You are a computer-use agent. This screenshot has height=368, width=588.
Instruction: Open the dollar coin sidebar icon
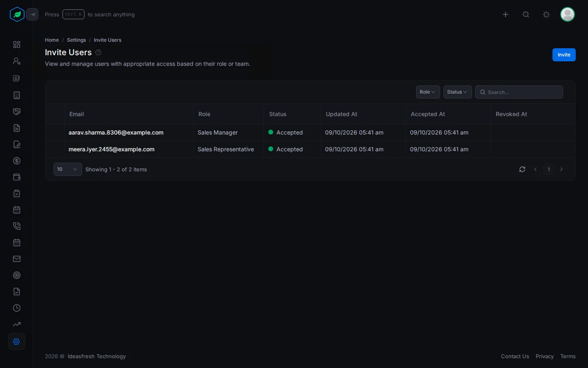17,161
